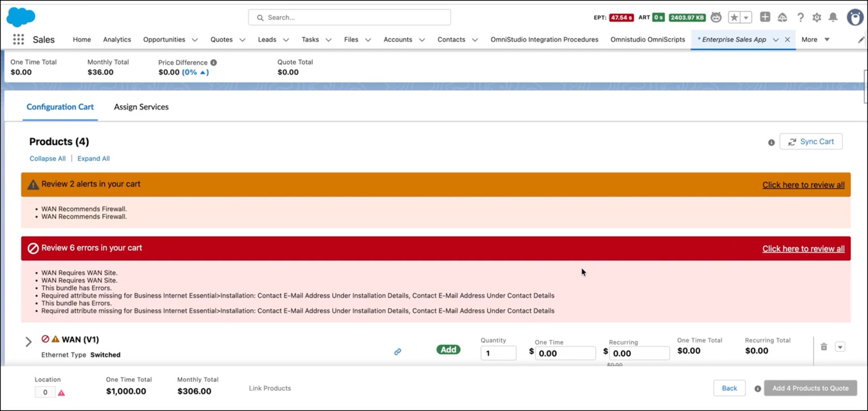The width and height of the screenshot is (868, 411).
Task: Open the Setup gear icon
Action: coord(817,17)
